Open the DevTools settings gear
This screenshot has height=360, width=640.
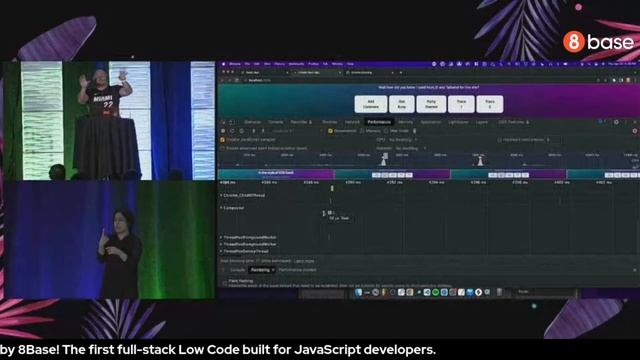click(616, 122)
